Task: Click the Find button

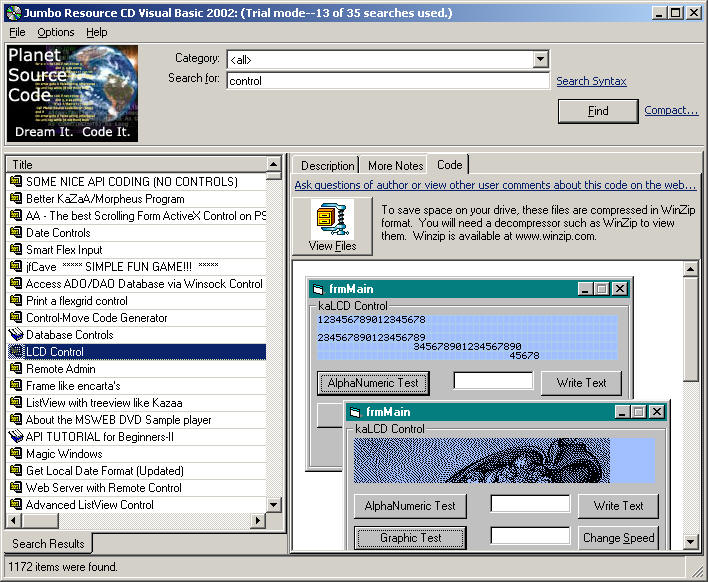Action: (598, 111)
